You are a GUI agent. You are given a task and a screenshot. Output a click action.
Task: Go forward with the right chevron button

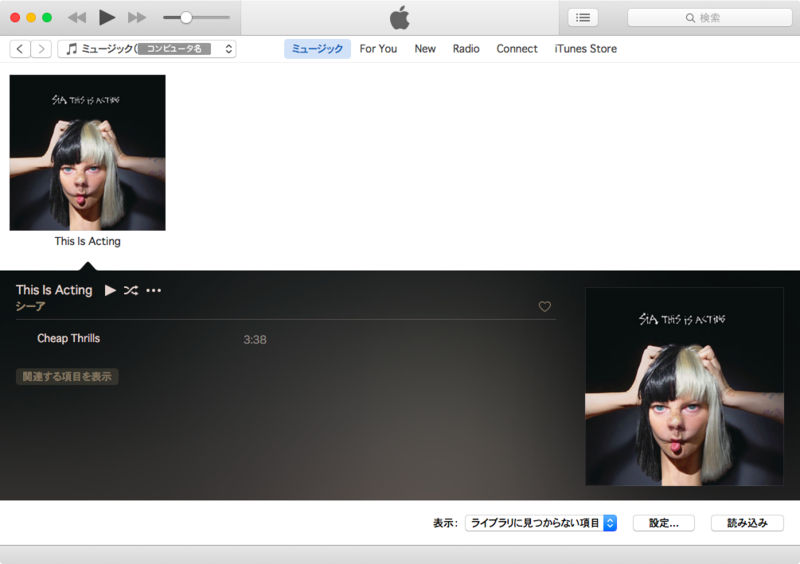tap(41, 49)
